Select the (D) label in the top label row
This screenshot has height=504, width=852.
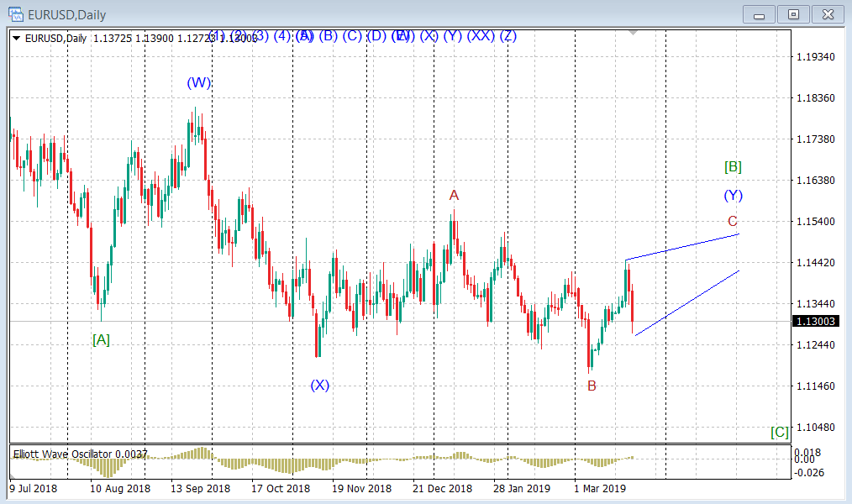pos(376,36)
